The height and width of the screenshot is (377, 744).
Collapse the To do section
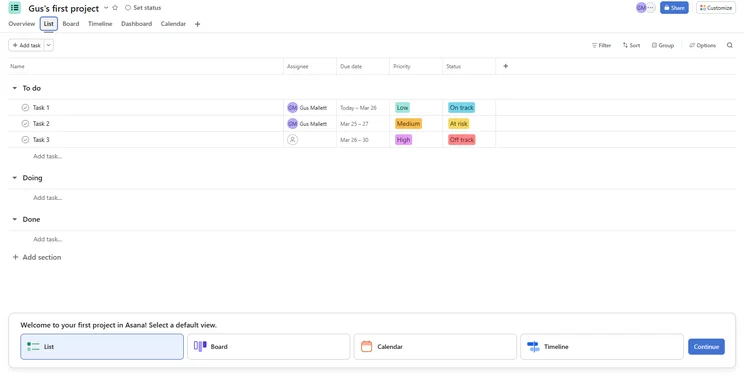point(14,88)
